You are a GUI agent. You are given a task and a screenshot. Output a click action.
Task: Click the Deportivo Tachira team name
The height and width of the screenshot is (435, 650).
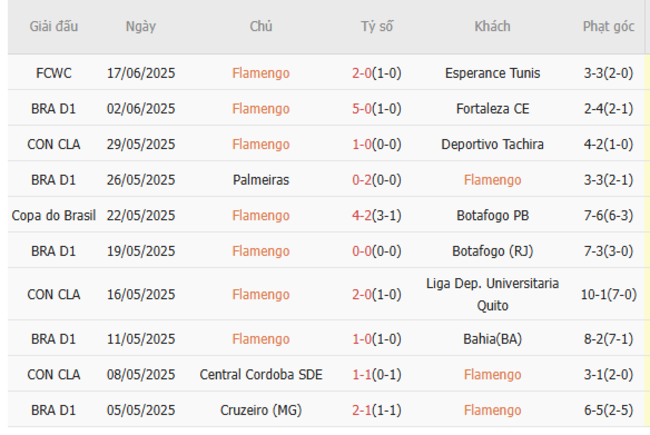[x=492, y=144]
